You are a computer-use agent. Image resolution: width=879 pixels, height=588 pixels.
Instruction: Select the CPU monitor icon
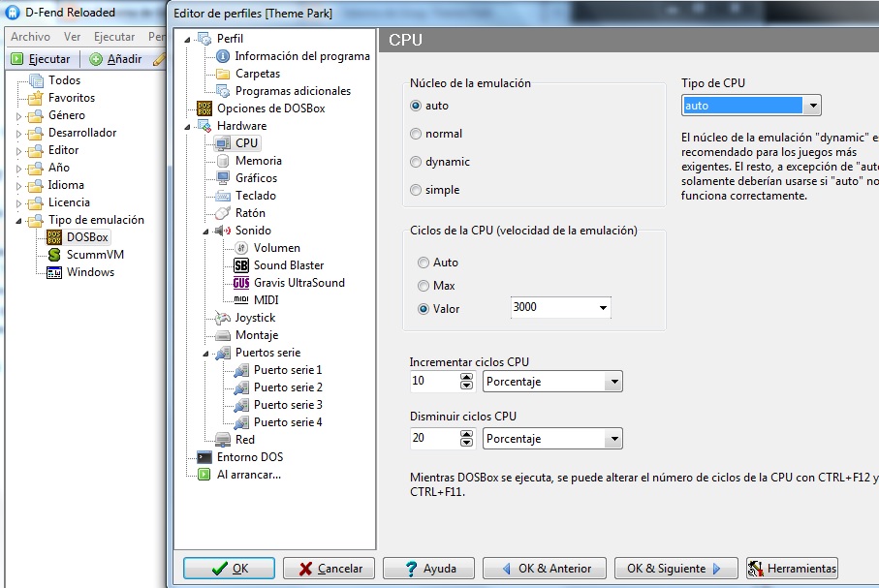pos(223,143)
